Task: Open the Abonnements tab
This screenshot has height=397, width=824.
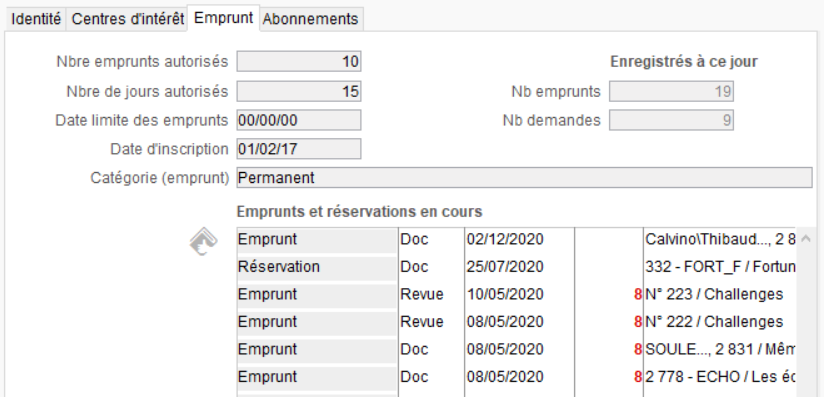Action: (311, 19)
